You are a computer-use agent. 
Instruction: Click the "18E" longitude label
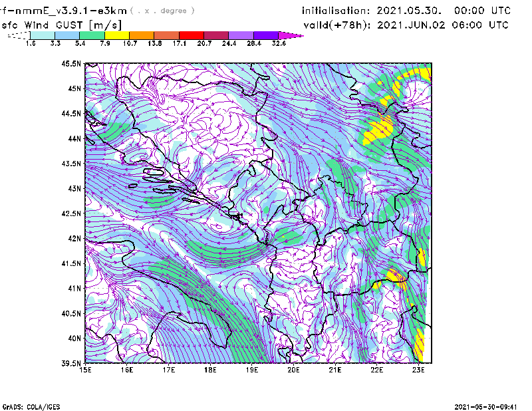coord(210,370)
